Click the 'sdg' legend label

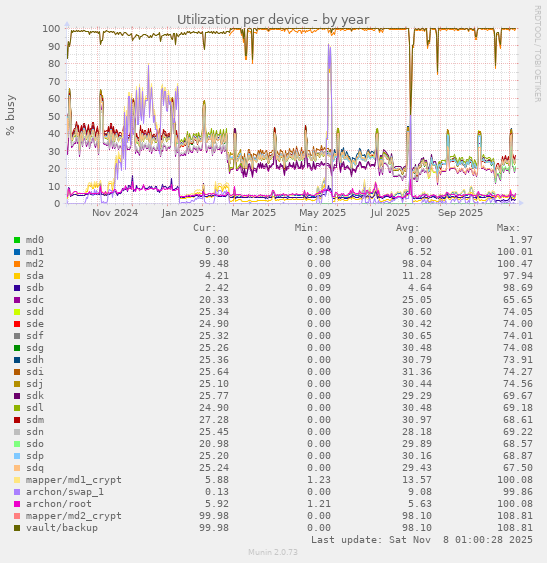coord(34,348)
